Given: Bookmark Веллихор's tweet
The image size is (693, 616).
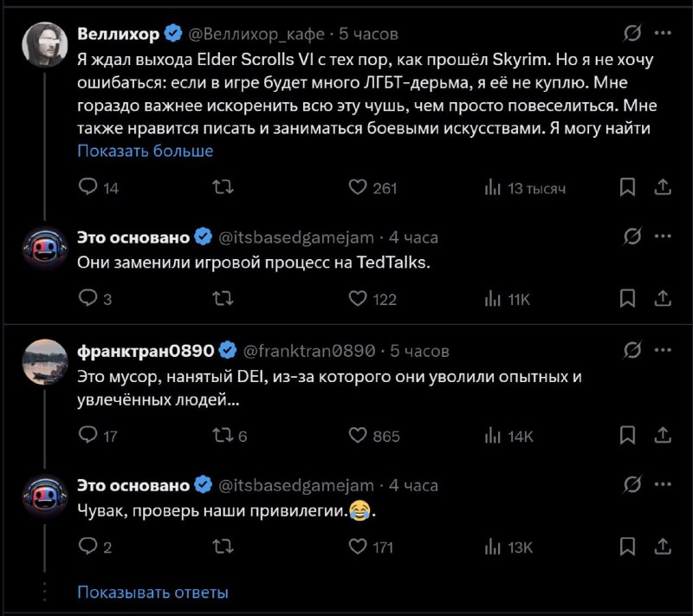Looking at the screenshot, I should pos(628,187).
